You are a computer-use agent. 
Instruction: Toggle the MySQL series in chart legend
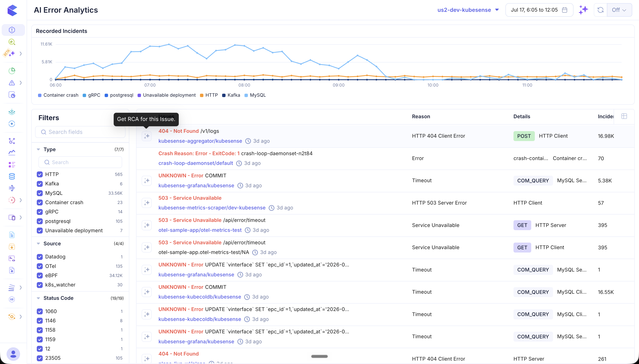255,95
